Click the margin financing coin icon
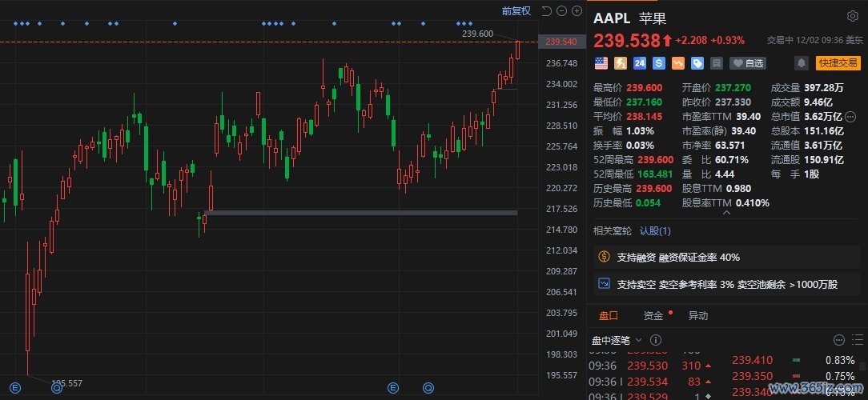This screenshot has height=400, width=868. click(x=605, y=257)
